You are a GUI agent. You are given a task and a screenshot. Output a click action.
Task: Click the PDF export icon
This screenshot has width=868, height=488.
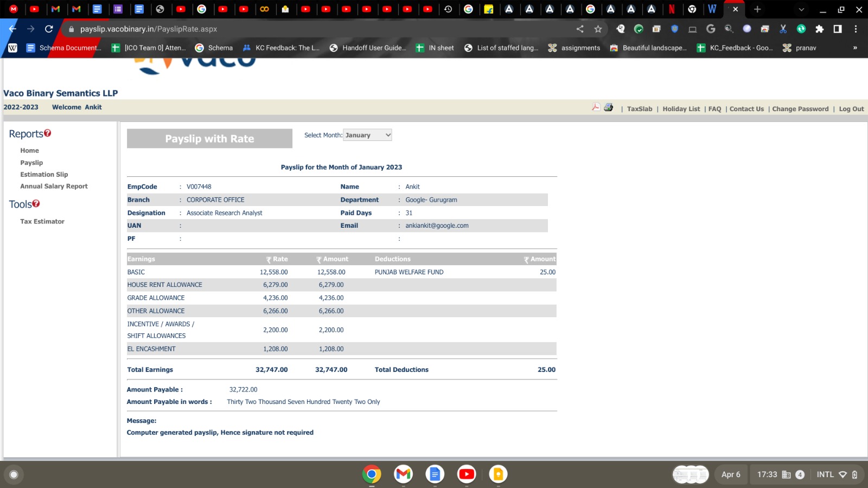(x=596, y=107)
